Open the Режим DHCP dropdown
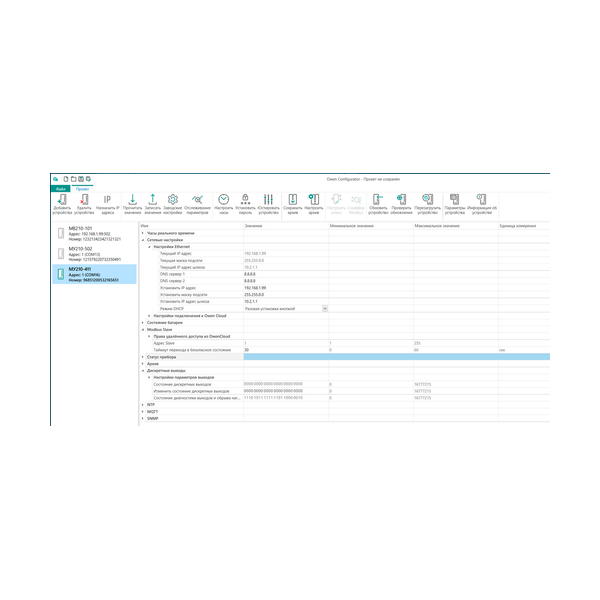The height and width of the screenshot is (600, 600). click(x=324, y=309)
